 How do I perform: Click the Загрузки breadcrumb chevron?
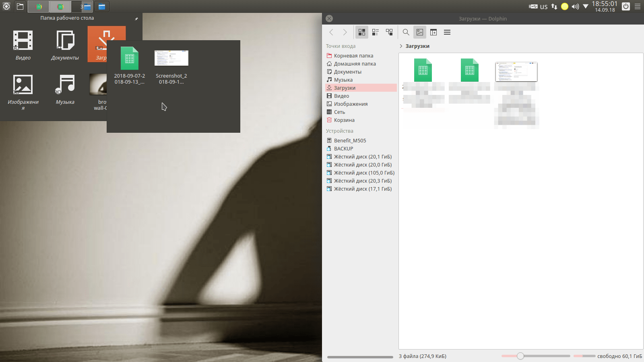point(401,46)
